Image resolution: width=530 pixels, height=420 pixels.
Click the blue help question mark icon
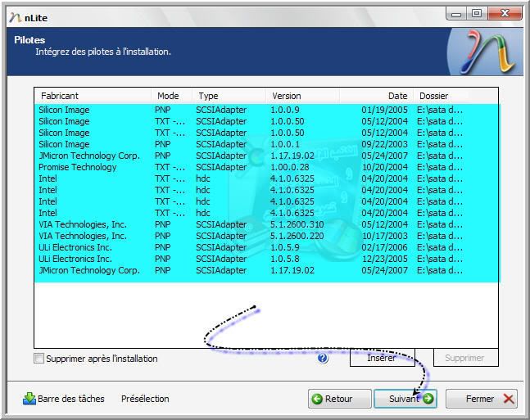click(323, 358)
